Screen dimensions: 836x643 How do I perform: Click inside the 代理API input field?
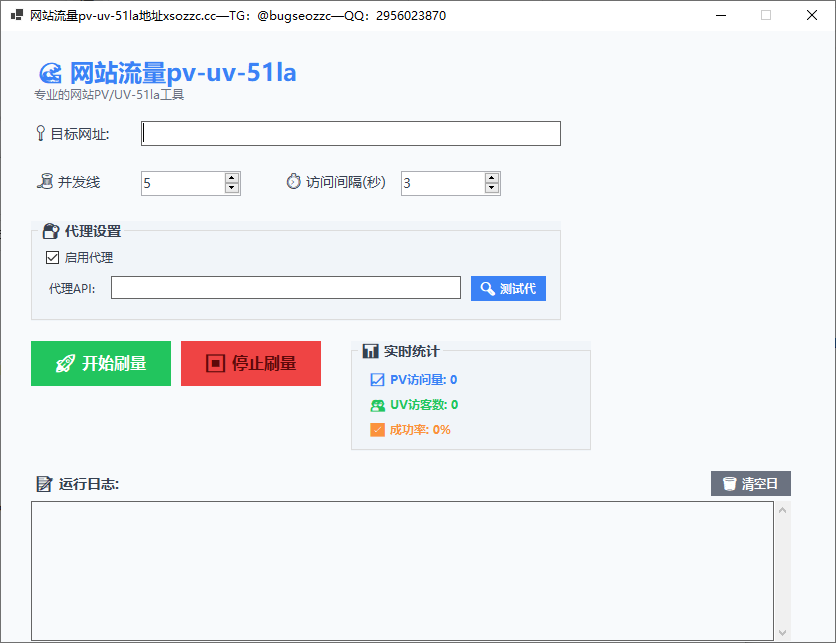click(x=285, y=288)
